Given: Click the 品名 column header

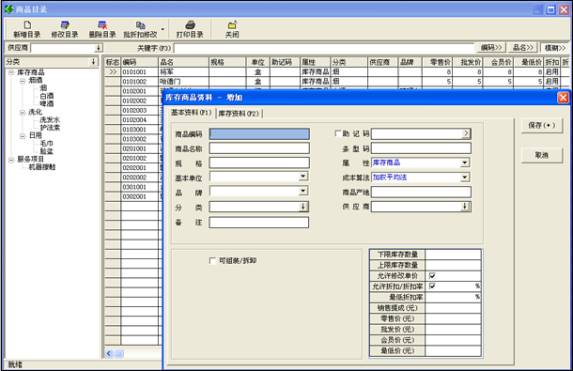Looking at the screenshot, I should pyautogui.click(x=184, y=62).
